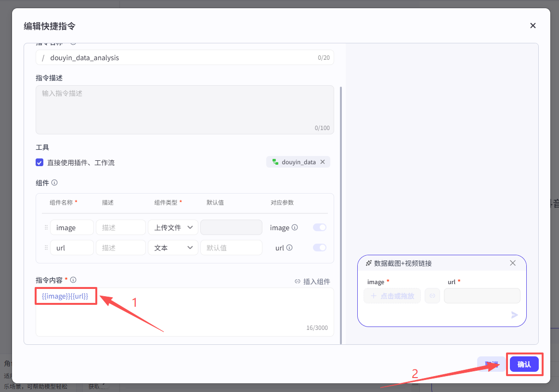Click the 确认 confirm button
This screenshot has width=559, height=392.
coord(524,365)
